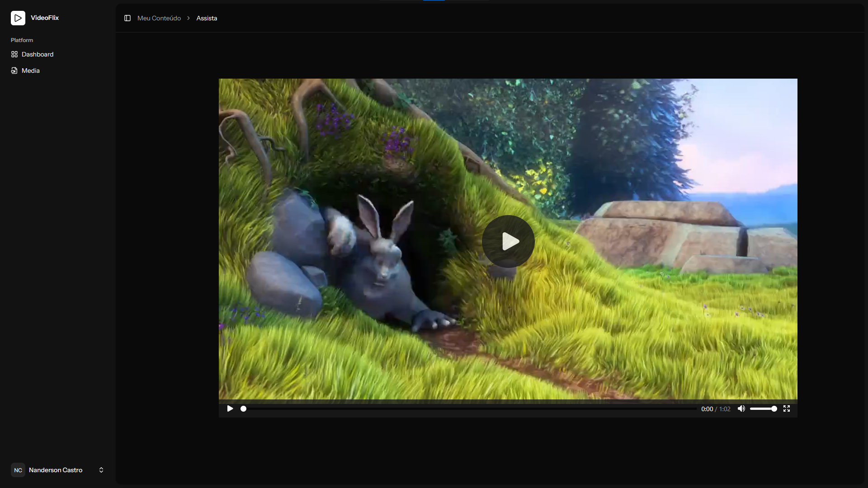This screenshot has height=488, width=868.
Task: Click the VideoFlix logo icon
Action: click(18, 18)
